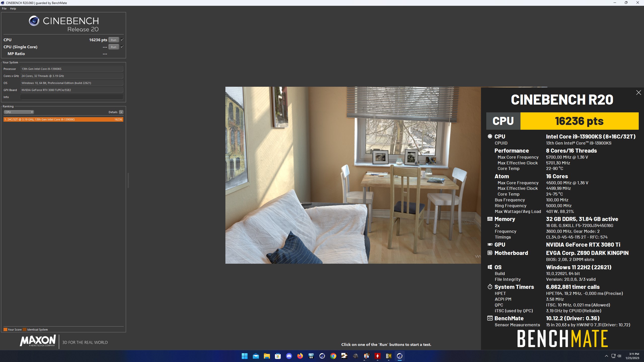Screen dimensions: 644x362
Task: Open the CPU ranking dropdown
Action: [19, 112]
